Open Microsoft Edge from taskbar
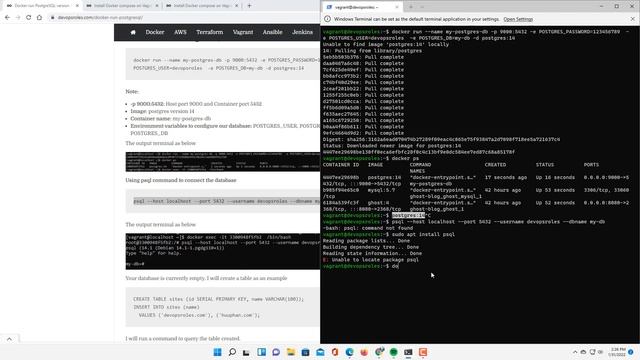The width and height of the screenshot is (640, 360). [x=349, y=352]
